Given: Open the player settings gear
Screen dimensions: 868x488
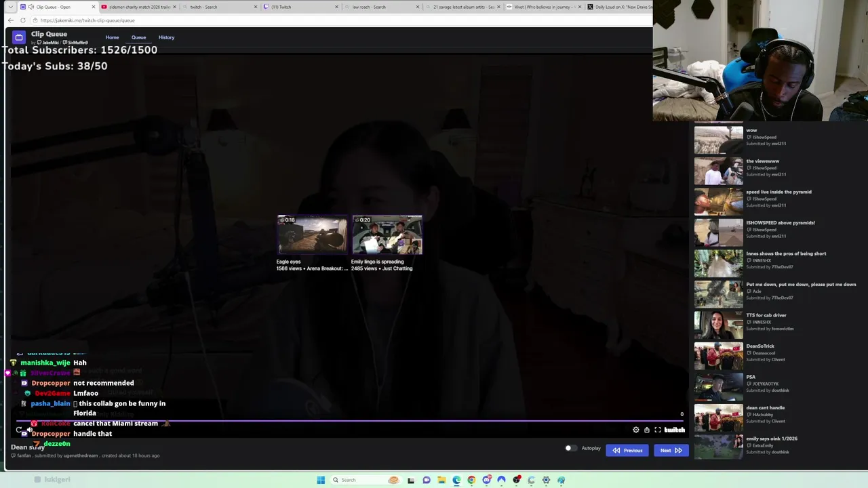Looking at the screenshot, I should (636, 430).
